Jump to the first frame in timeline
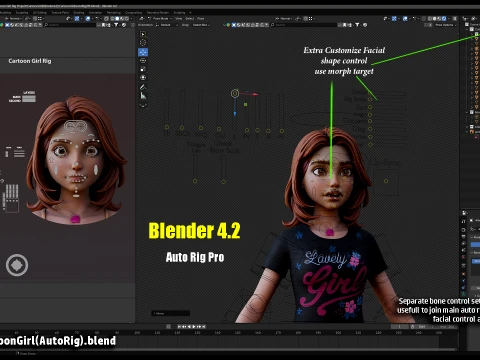 point(180,326)
